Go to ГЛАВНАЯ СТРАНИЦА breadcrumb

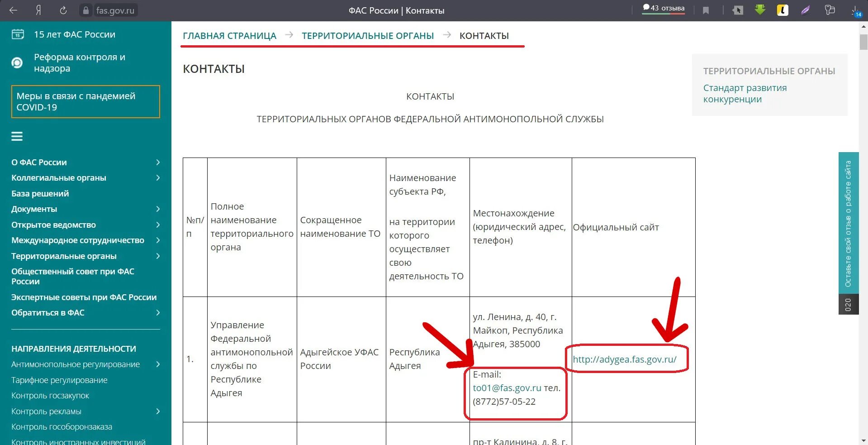[x=229, y=36]
